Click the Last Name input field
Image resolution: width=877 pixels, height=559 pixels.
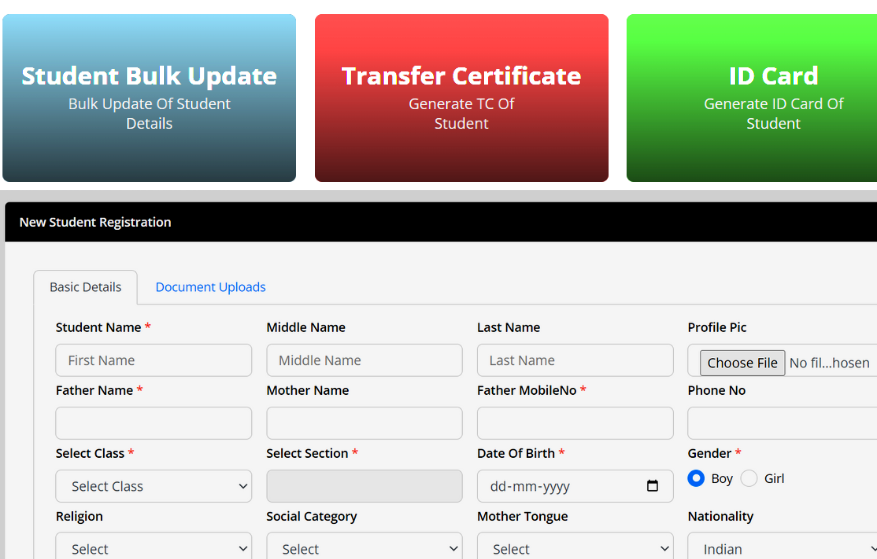click(x=575, y=360)
